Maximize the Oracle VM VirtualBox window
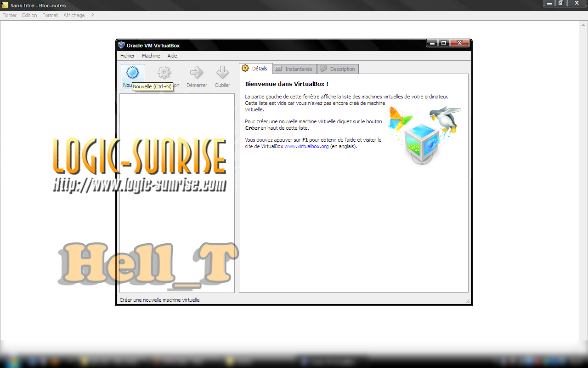 [x=443, y=43]
